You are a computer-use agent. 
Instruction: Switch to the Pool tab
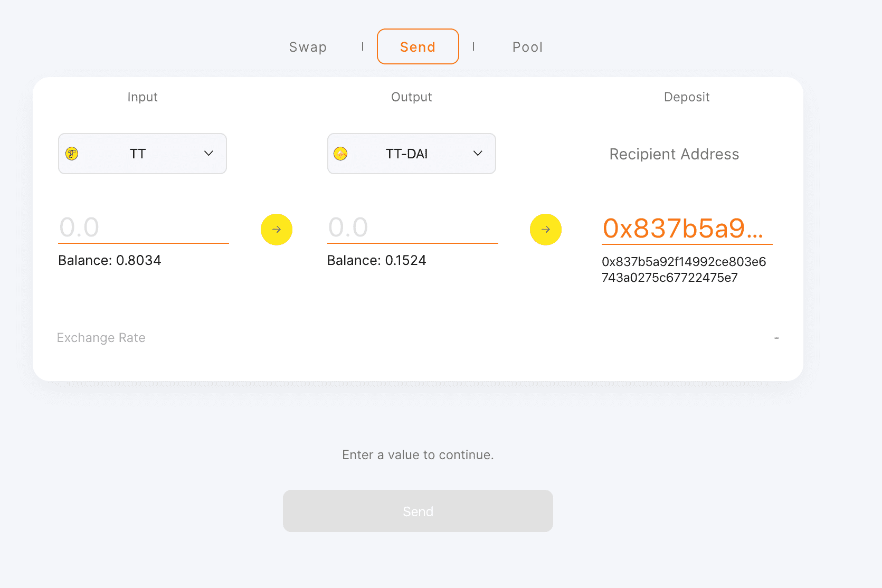[x=527, y=46]
